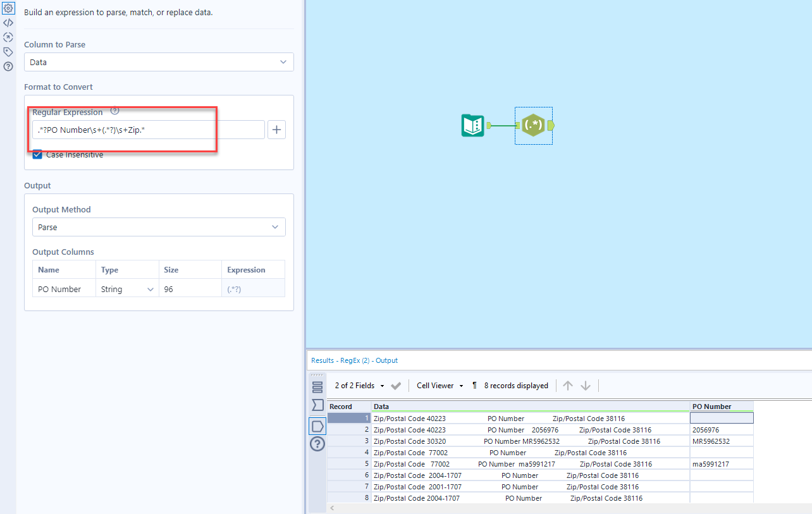Select the XML view icon in the sidebar
This screenshot has width=812, height=514.
(x=8, y=23)
